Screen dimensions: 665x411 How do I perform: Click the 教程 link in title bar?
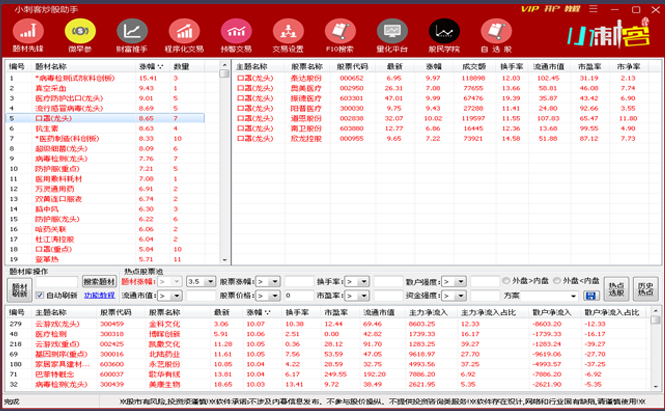point(572,9)
